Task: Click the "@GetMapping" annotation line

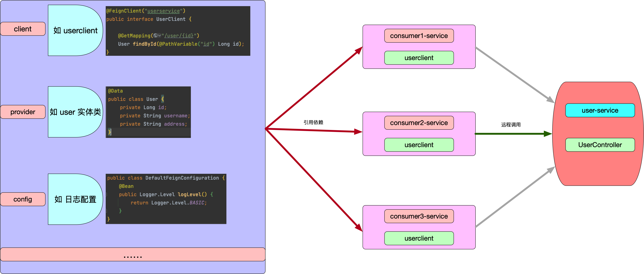Action: pyautogui.click(x=159, y=36)
